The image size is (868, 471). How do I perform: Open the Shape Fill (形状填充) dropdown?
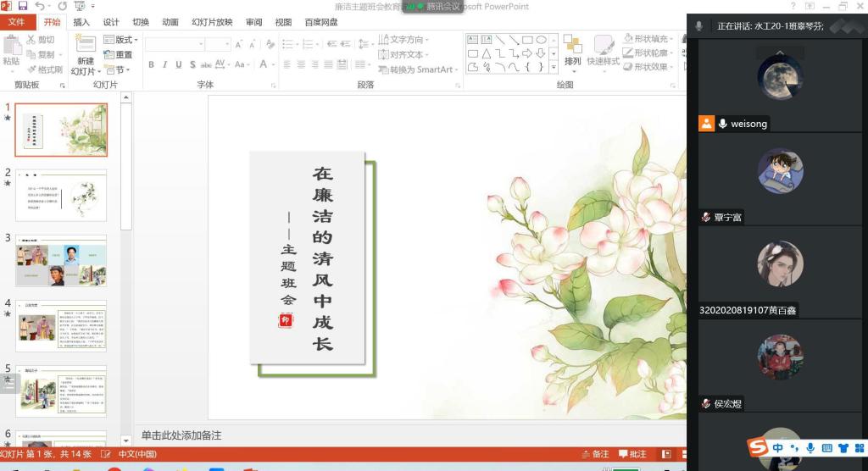click(649, 39)
